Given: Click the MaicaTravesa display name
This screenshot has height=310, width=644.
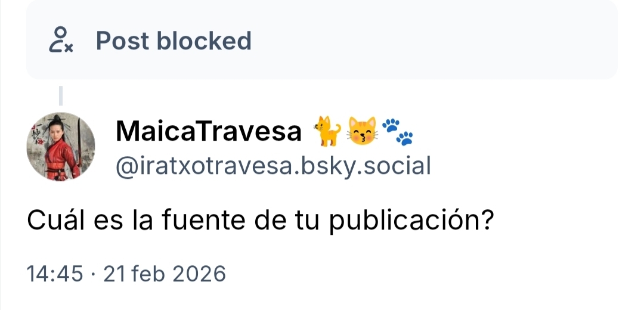Looking at the screenshot, I should click(x=209, y=131).
